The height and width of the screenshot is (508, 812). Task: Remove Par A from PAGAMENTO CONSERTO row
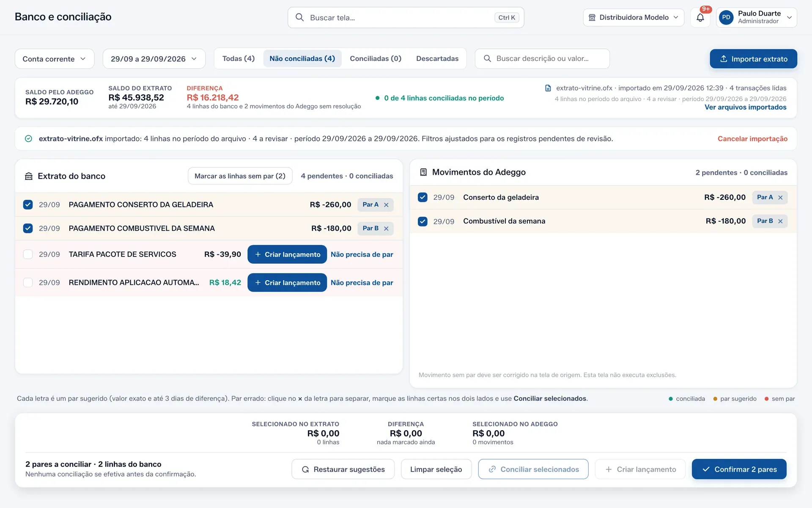(386, 205)
